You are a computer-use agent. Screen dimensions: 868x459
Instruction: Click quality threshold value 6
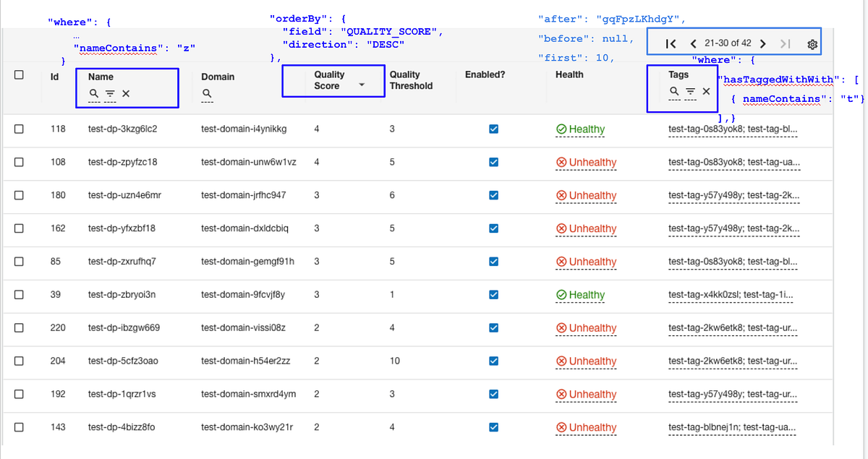[x=392, y=195]
